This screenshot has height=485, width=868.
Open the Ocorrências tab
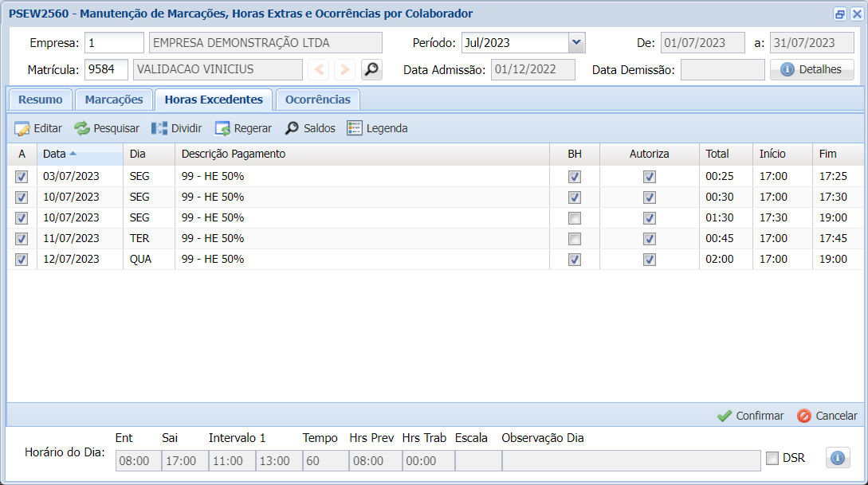[317, 100]
